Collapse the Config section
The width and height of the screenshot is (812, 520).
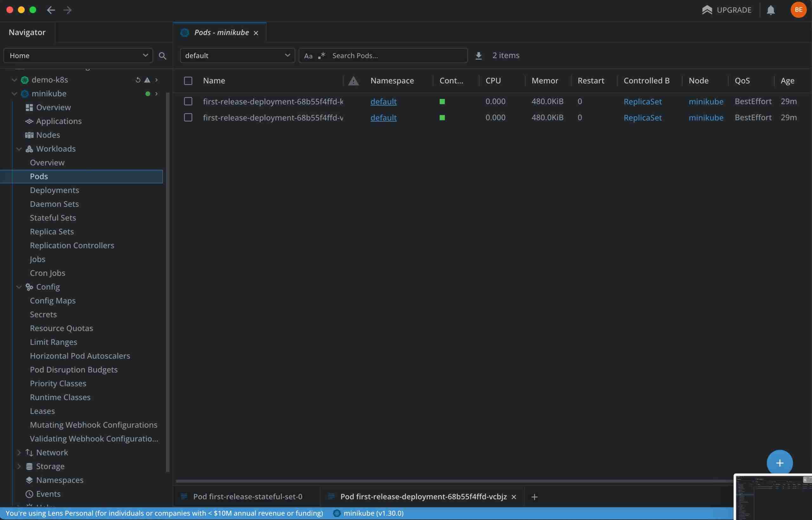click(19, 287)
